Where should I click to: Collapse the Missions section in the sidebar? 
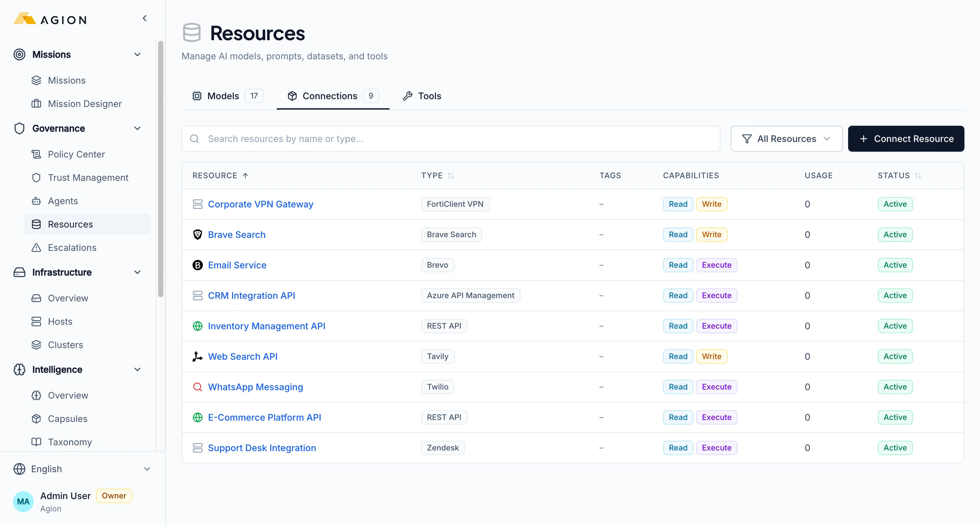[137, 54]
